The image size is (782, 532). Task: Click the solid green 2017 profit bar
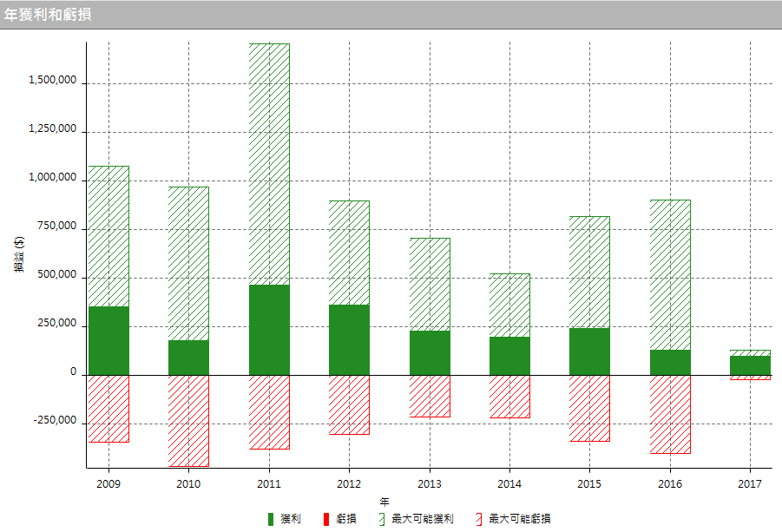click(x=750, y=365)
